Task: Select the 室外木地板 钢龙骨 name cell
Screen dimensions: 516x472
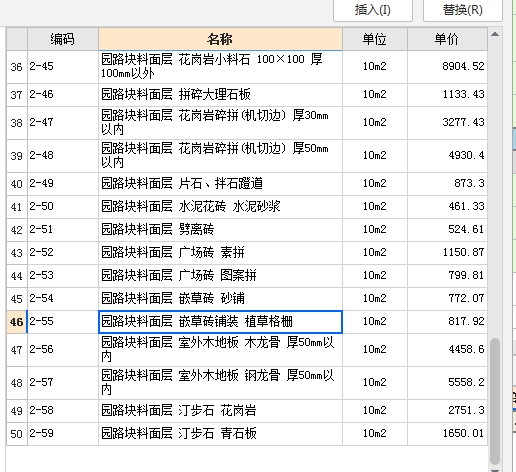Action: (220, 383)
